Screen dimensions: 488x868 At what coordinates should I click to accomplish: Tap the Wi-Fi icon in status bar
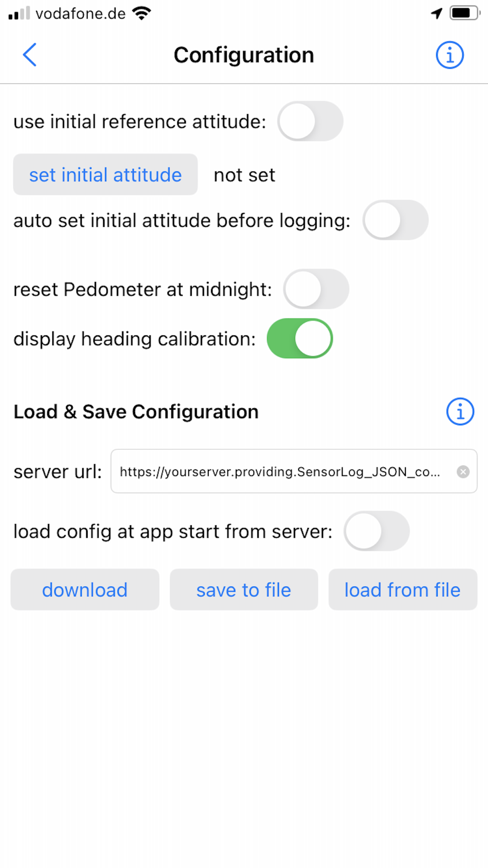tap(142, 13)
